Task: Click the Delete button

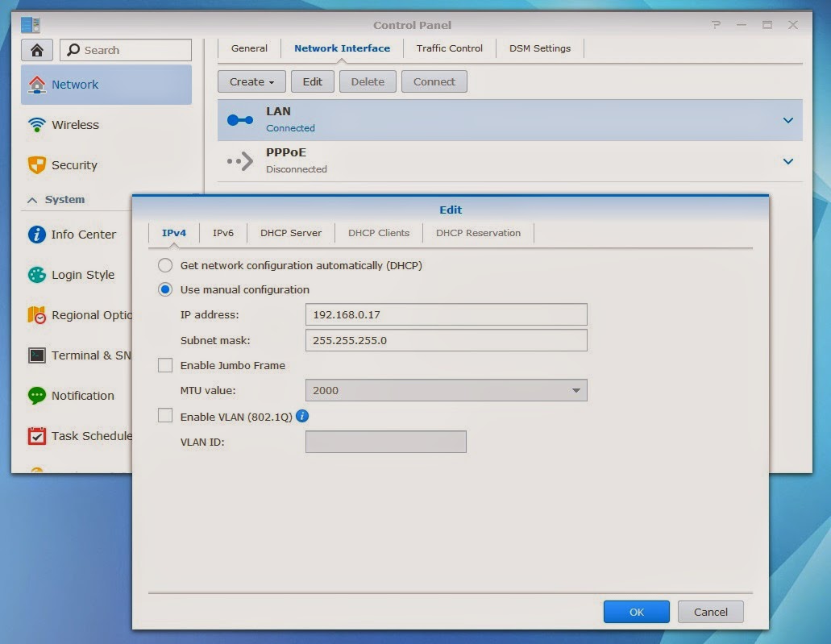Action: 368,81
